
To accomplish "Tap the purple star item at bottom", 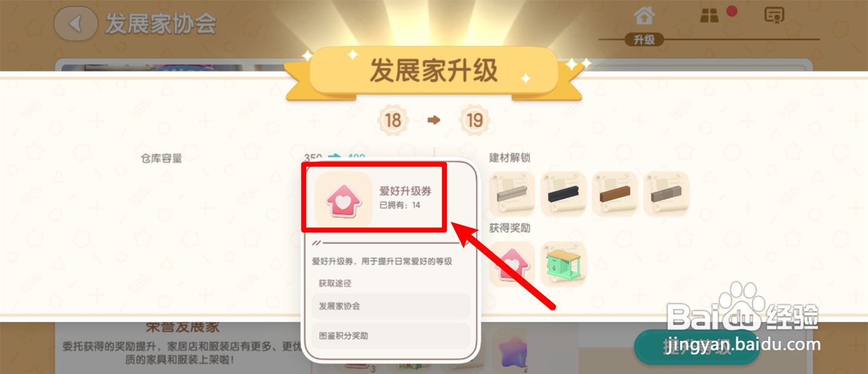I will tap(510, 350).
